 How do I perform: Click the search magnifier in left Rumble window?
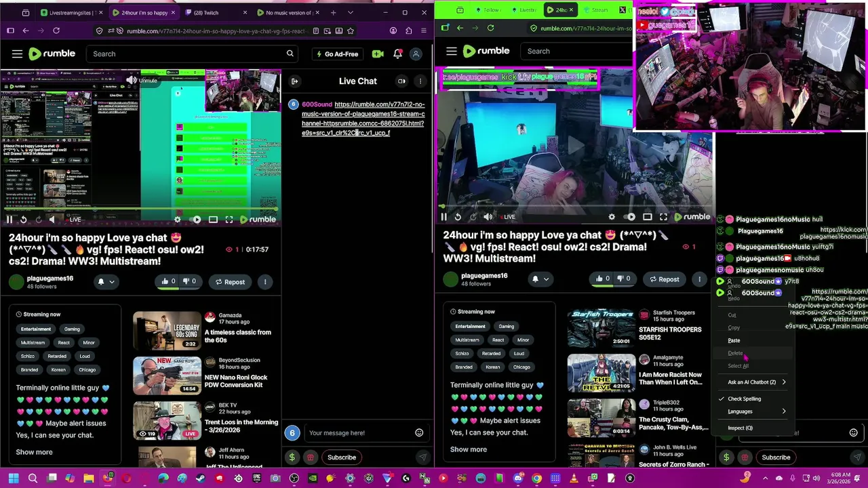(290, 54)
